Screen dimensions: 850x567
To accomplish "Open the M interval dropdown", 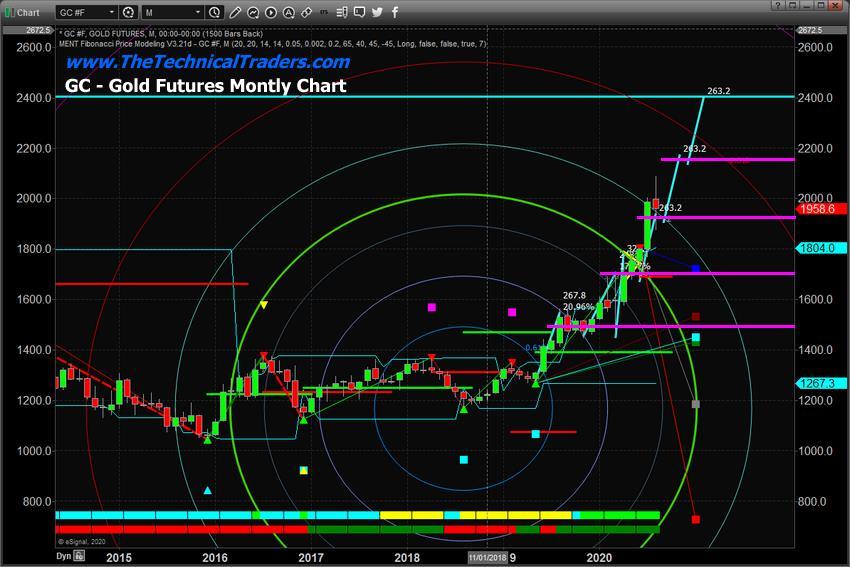I will click(172, 12).
